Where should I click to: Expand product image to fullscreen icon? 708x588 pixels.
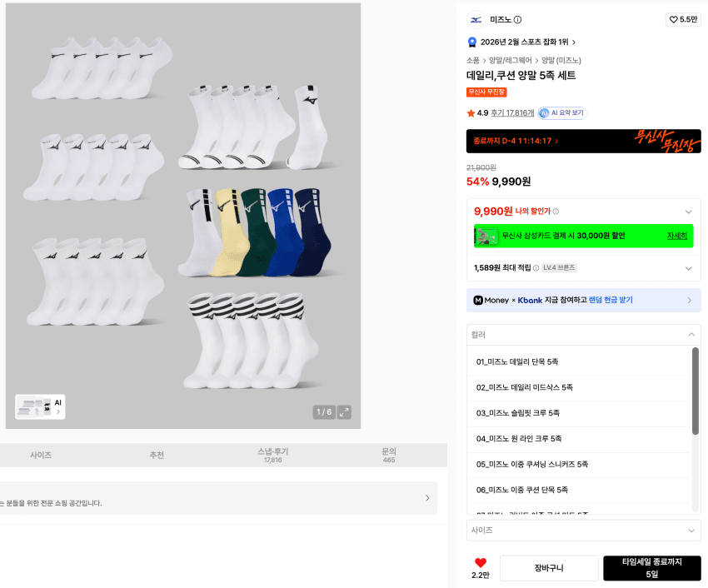[344, 412]
